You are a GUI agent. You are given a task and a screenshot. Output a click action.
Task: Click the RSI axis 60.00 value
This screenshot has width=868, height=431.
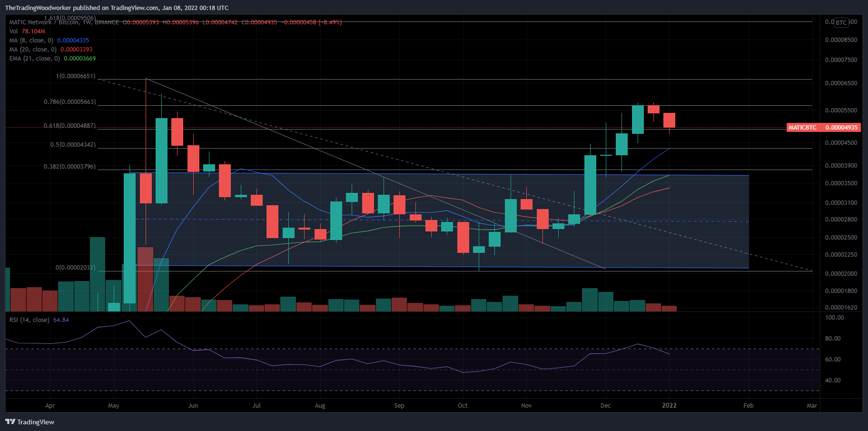[x=833, y=360]
